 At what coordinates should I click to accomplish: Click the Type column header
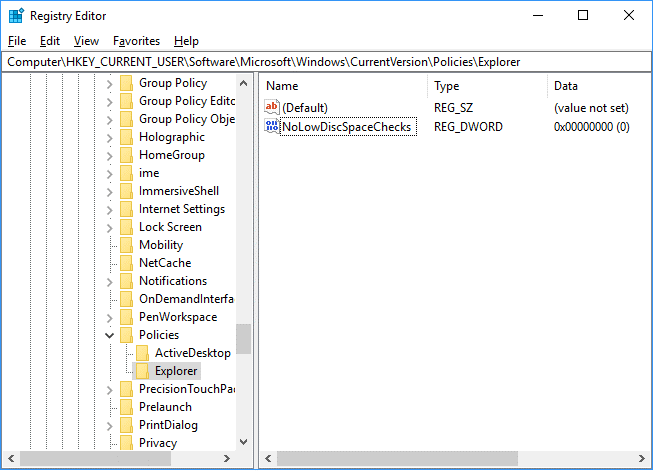(488, 86)
